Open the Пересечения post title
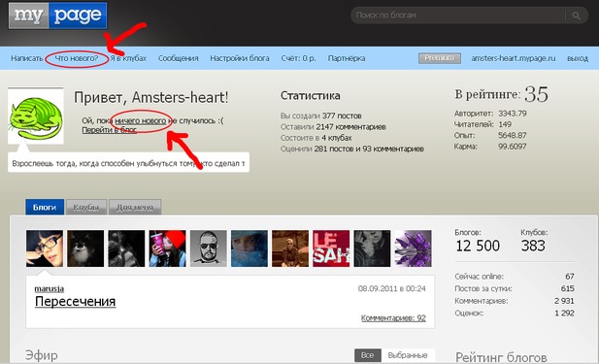 76,301
